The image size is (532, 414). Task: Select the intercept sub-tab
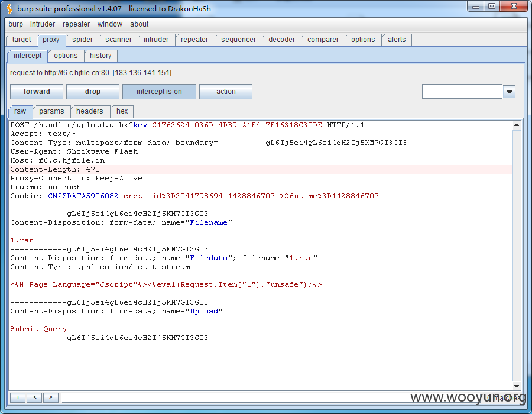27,56
